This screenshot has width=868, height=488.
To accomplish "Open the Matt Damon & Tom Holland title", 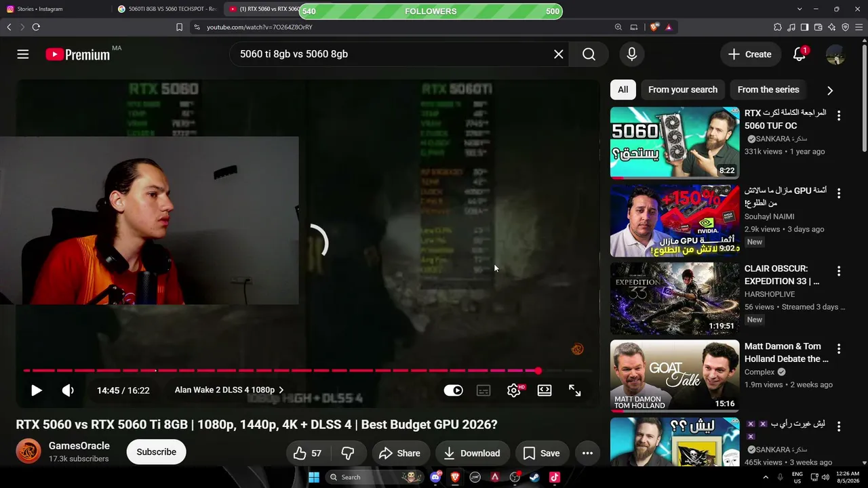I will click(787, 352).
